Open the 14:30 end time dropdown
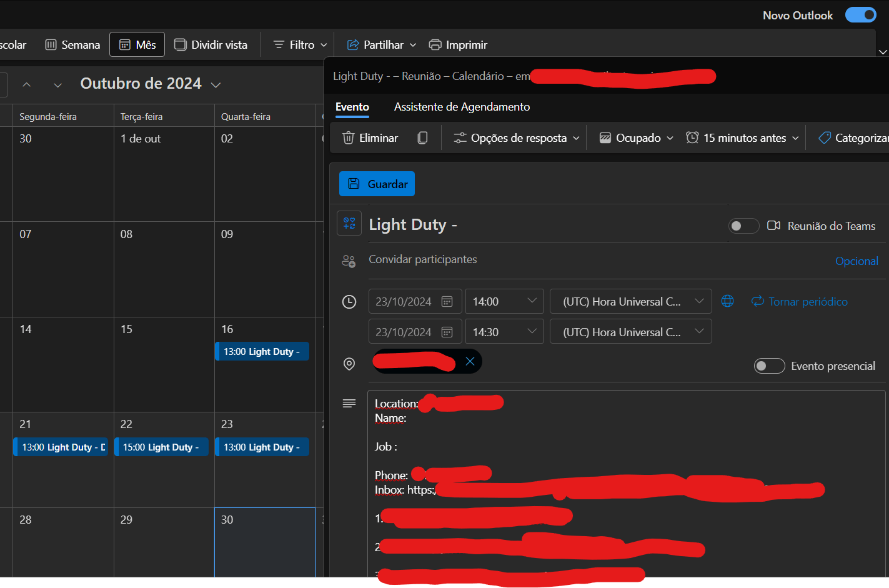889x588 pixels. [504, 332]
